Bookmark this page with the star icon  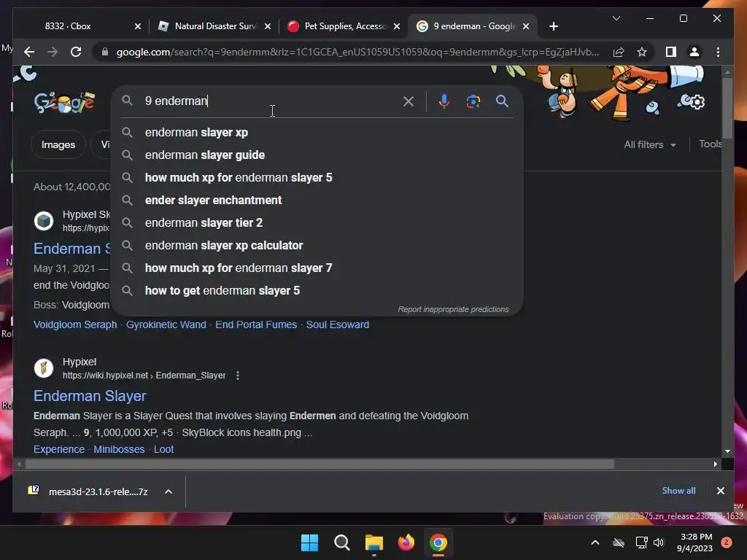pos(642,52)
